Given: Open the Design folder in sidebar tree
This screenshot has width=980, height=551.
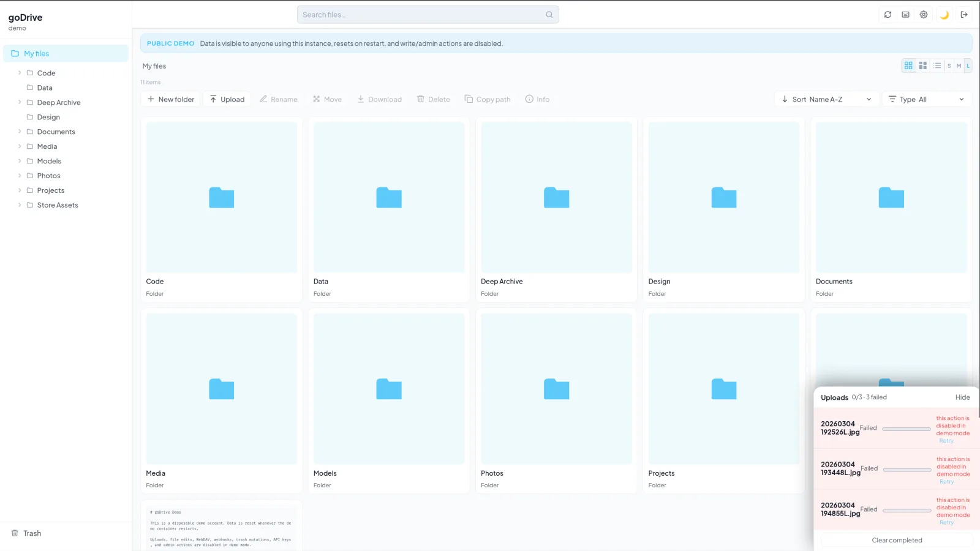Looking at the screenshot, I should point(48,117).
